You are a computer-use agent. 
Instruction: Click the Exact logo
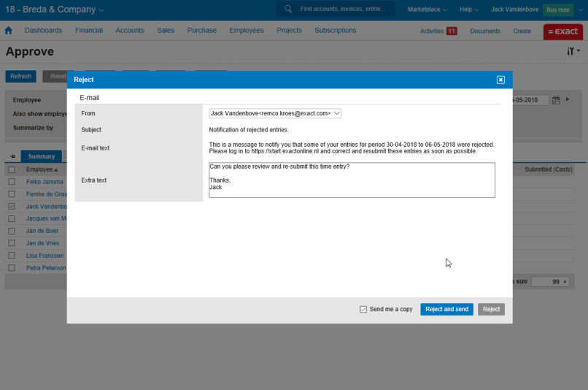pyautogui.click(x=562, y=31)
